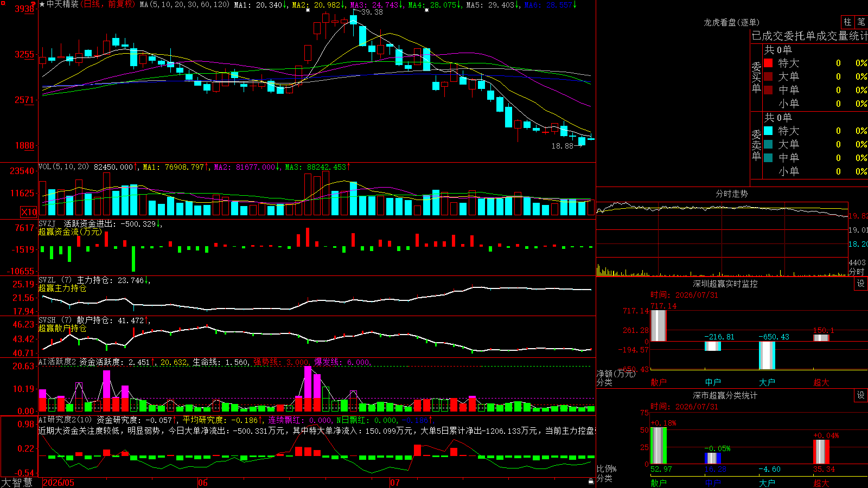Click the teal 中单 sell-order swatch
Viewport: 868px width, 488px height.
tap(768, 158)
